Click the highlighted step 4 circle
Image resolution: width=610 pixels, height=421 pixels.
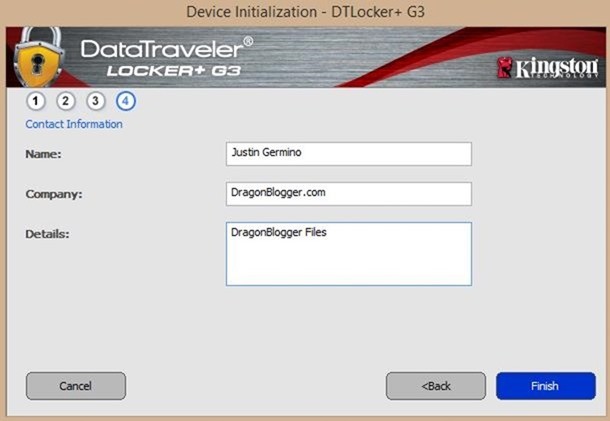click(x=125, y=101)
